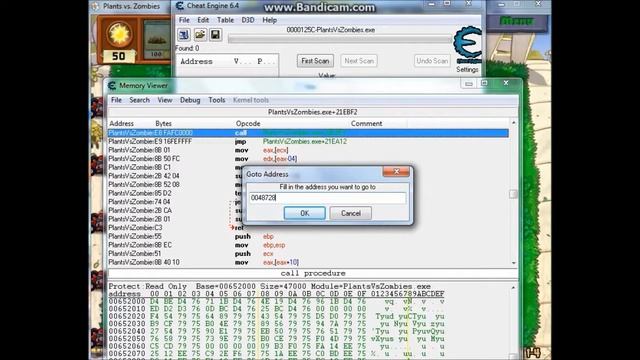The width and height of the screenshot is (640, 360).
Task: Select the mov eax,[eax+10] row
Action: (308, 262)
